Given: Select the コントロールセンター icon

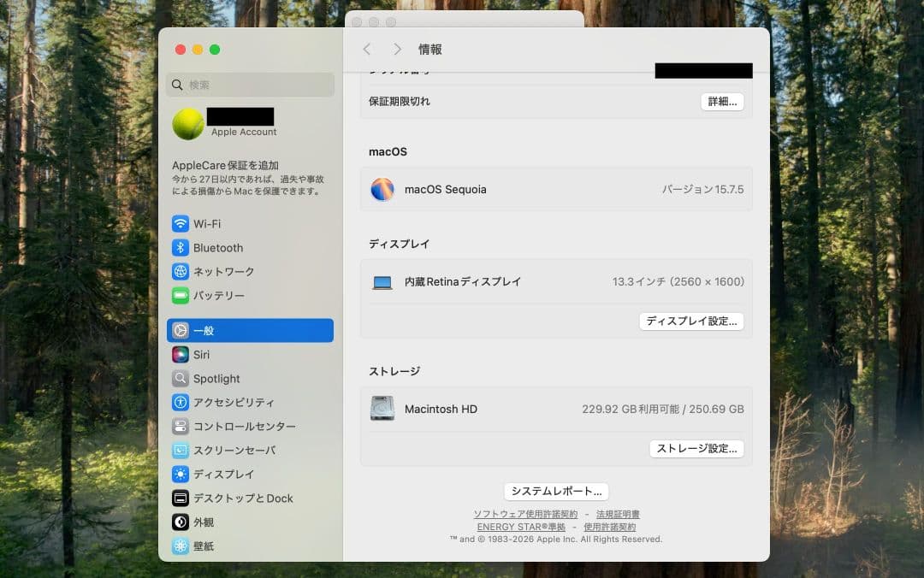Looking at the screenshot, I should [x=181, y=426].
